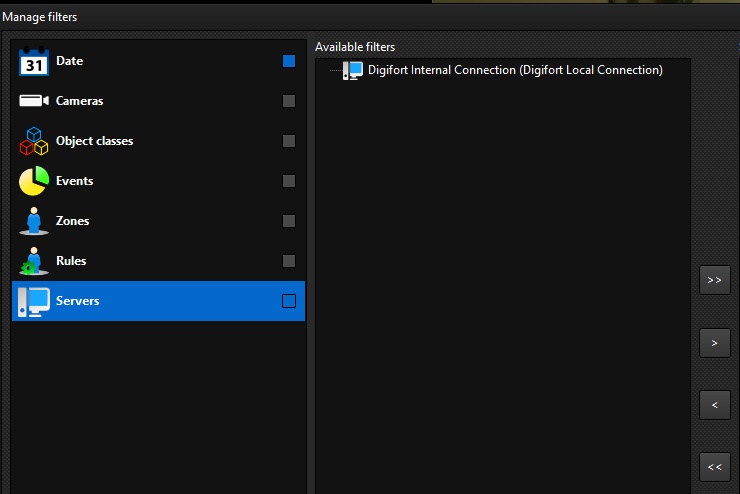Add all filters with >> button
The height and width of the screenshot is (494, 740).
(715, 280)
